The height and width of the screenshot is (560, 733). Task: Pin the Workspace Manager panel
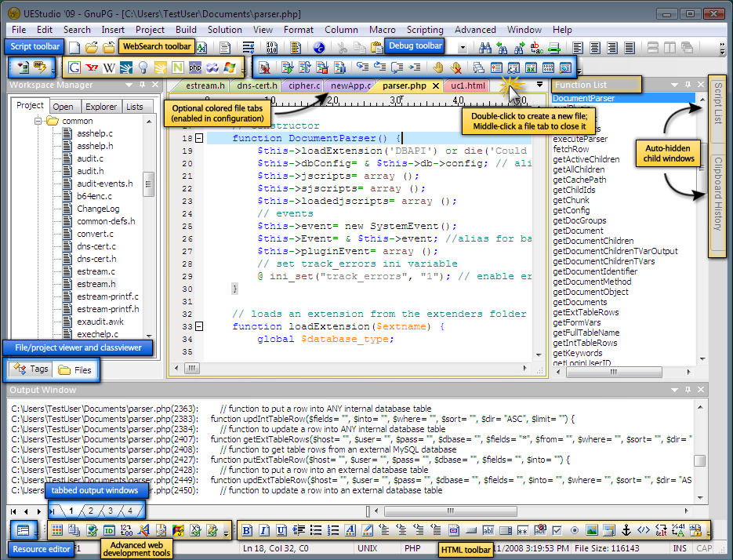(142, 85)
